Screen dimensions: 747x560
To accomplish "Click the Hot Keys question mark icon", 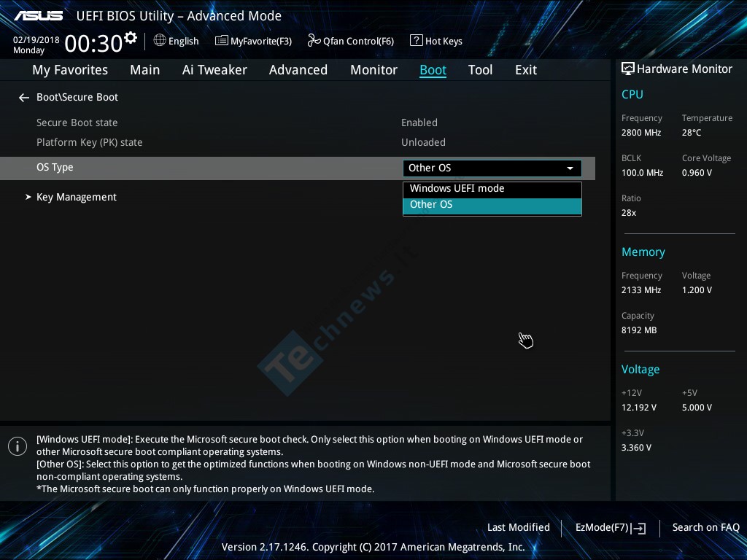I will 416,41.
